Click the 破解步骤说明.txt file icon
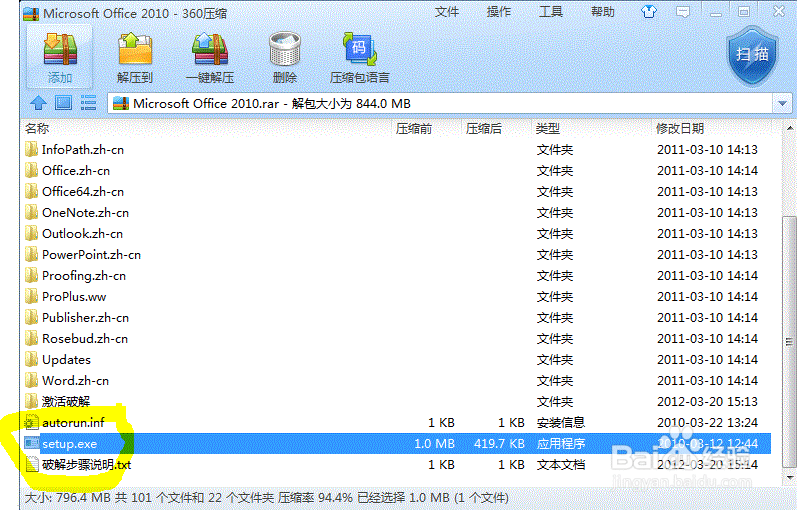797x510 pixels. pos(32,464)
